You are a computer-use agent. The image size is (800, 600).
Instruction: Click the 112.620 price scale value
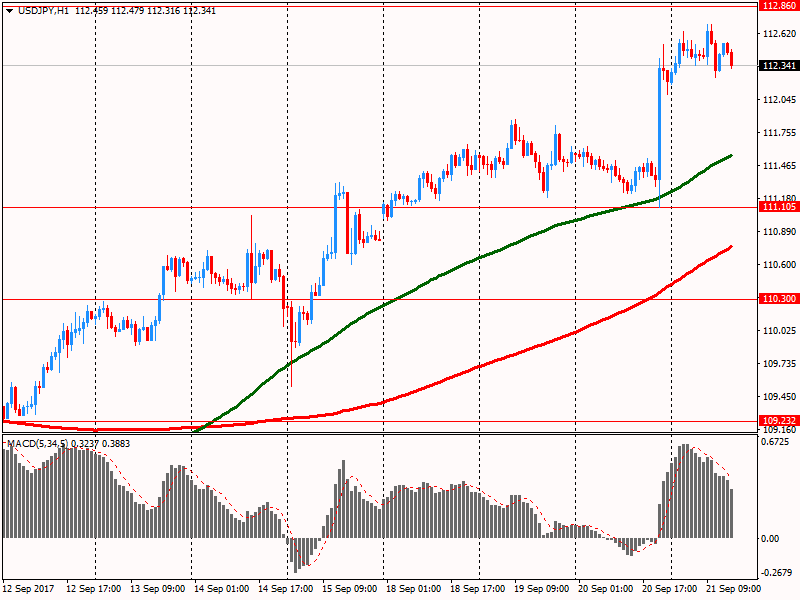[779, 34]
